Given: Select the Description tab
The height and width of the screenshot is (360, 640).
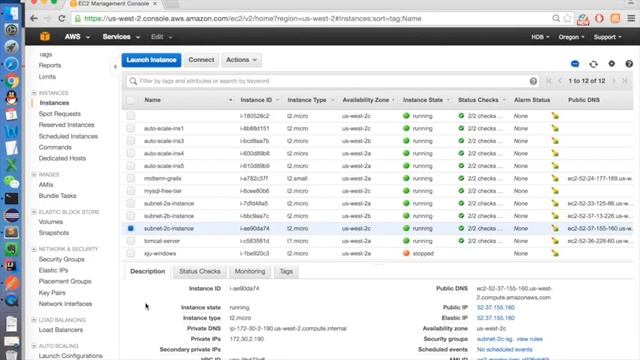Looking at the screenshot, I should coord(147,271).
